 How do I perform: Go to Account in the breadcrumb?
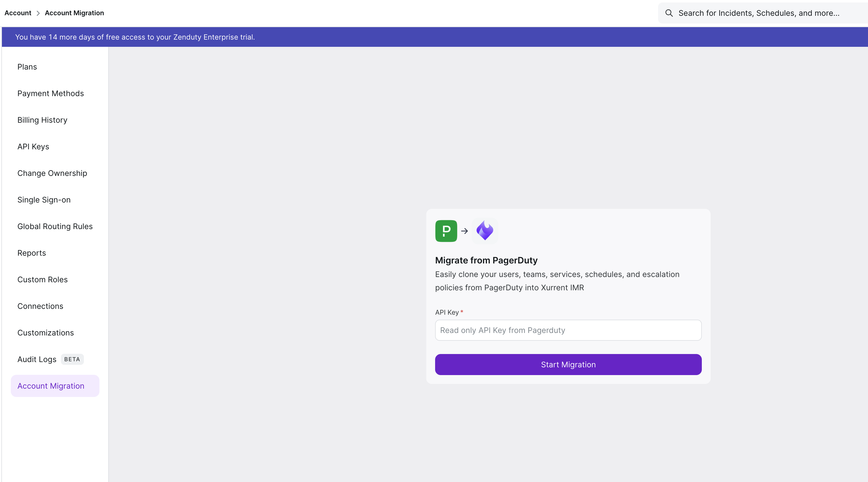point(18,13)
